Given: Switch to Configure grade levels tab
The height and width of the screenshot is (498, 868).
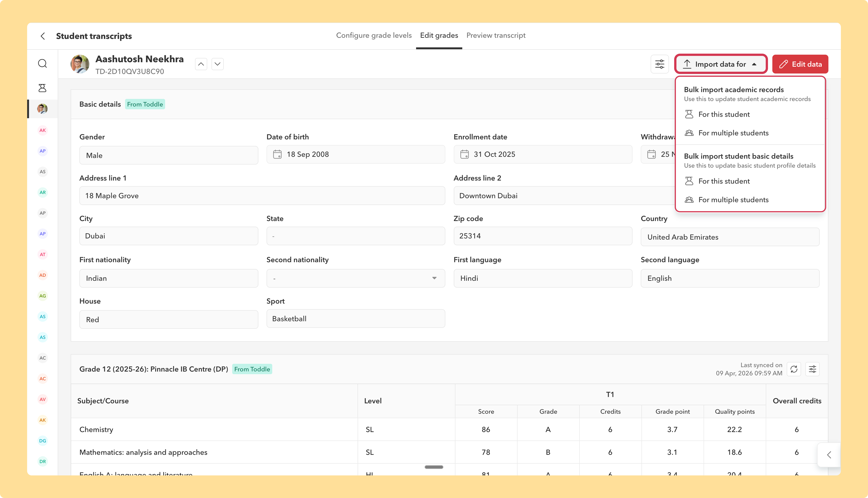Looking at the screenshot, I should tap(374, 35).
